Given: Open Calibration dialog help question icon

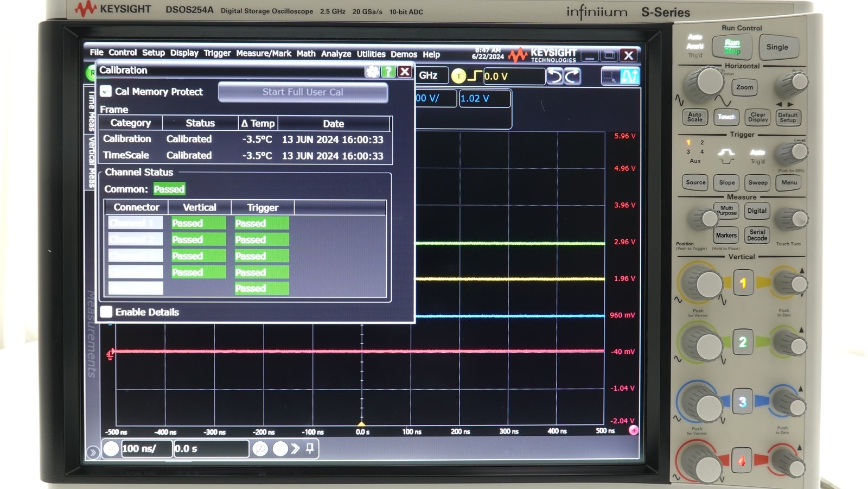Looking at the screenshot, I should tap(388, 72).
